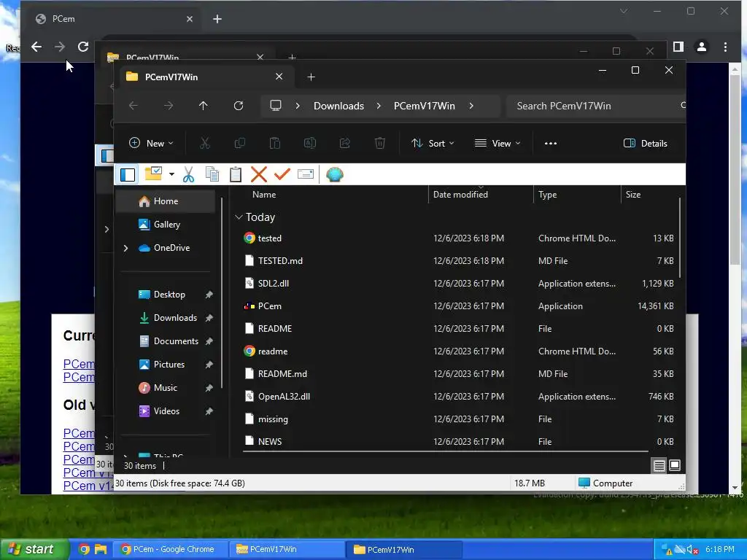The height and width of the screenshot is (560, 747).
Task: Add a new tab in front Explorer window
Action: [311, 77]
